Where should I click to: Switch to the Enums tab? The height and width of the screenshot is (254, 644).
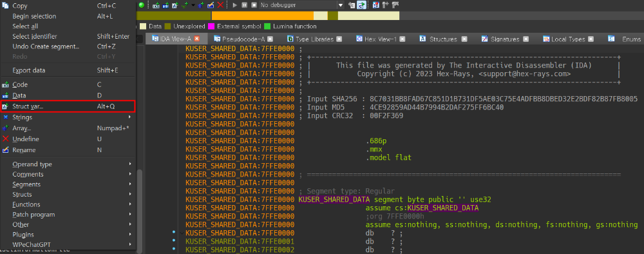click(x=625, y=39)
